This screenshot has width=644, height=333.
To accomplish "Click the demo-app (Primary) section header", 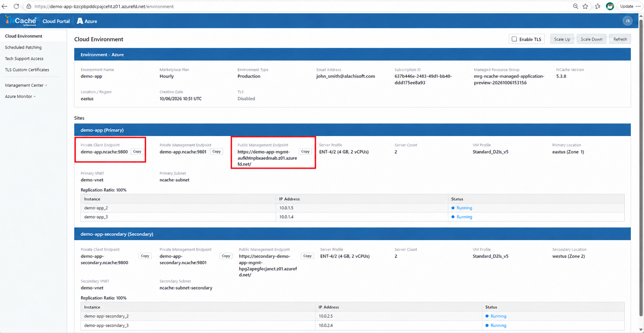I will click(x=352, y=130).
